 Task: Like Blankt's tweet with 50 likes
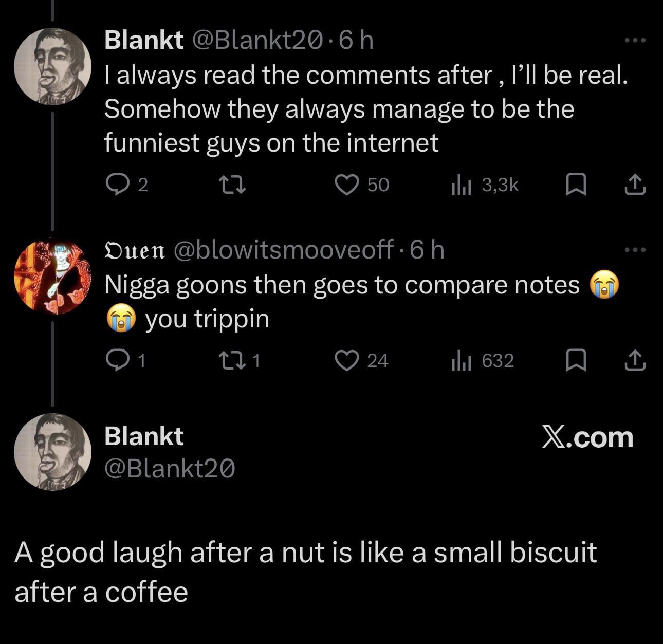pos(347,185)
